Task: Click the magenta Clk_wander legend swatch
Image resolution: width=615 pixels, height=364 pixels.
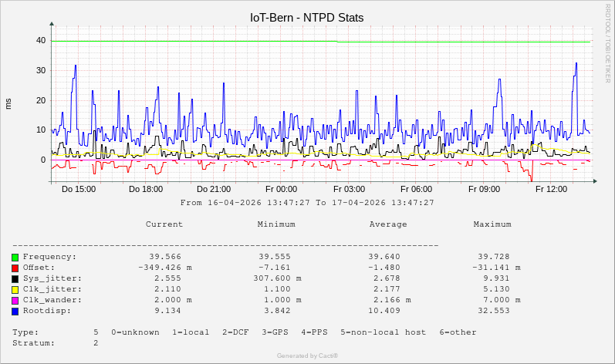Action: (15, 300)
